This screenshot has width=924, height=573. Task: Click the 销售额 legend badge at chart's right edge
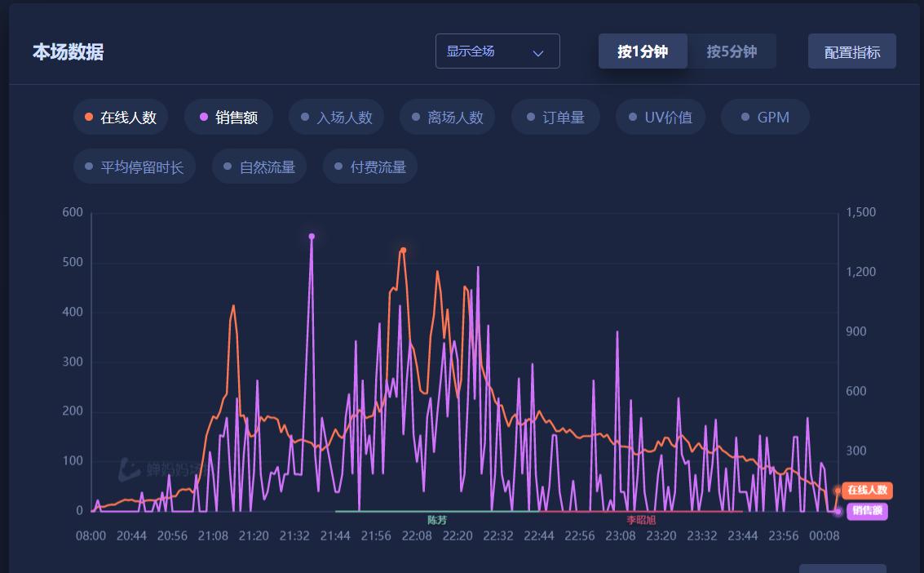coord(867,512)
